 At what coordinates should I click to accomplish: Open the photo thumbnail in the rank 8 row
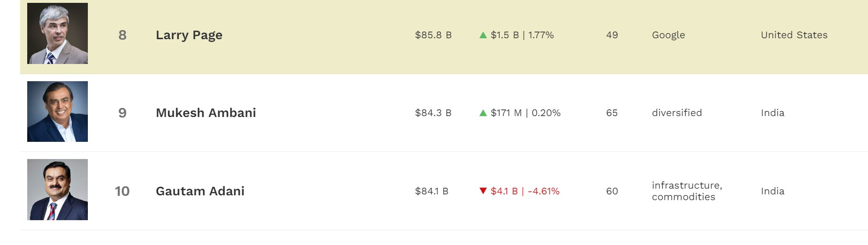point(57,33)
